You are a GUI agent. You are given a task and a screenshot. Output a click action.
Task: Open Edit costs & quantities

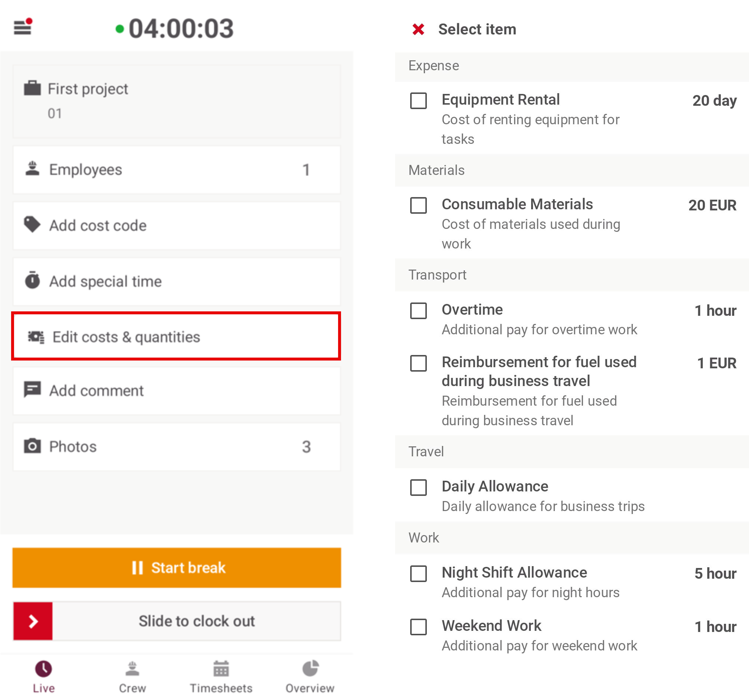point(176,337)
